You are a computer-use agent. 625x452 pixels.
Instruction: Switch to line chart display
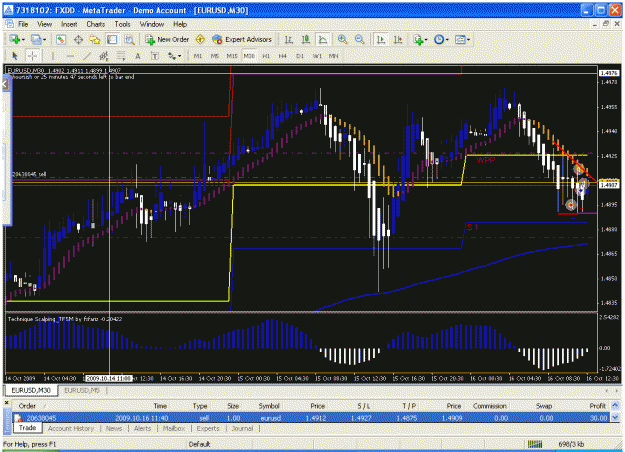(322, 39)
